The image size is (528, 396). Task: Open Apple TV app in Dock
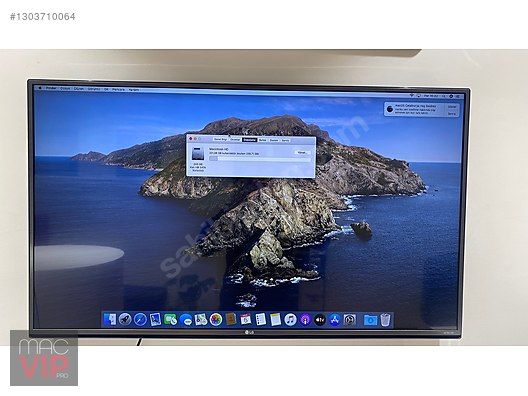point(320,320)
